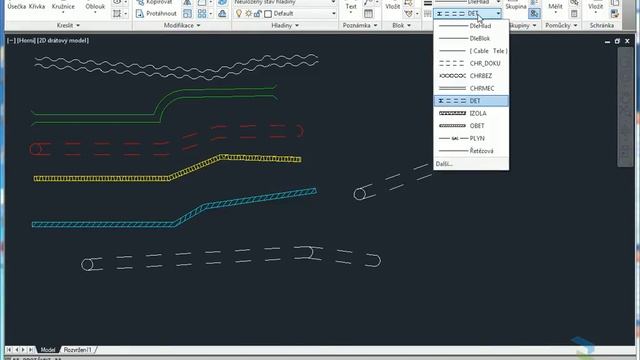Click the Protáhnout stretch tool

coord(156,13)
